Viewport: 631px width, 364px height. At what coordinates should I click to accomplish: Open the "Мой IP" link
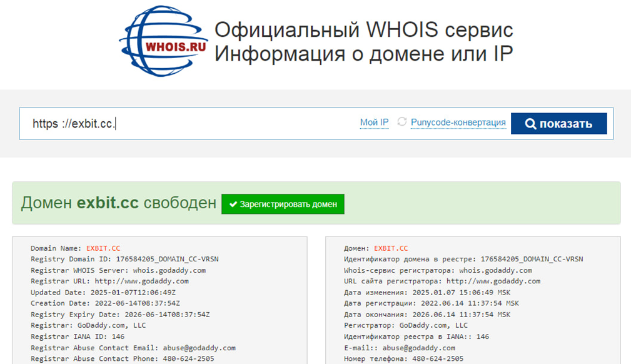(x=374, y=122)
